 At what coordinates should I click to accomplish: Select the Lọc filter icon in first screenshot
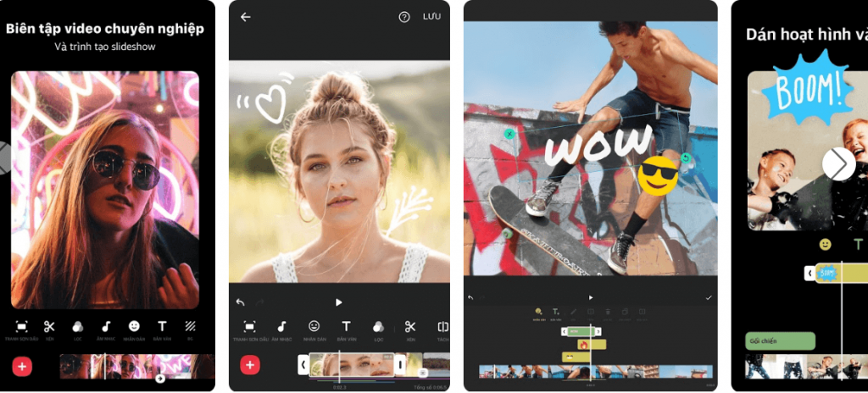point(78,326)
